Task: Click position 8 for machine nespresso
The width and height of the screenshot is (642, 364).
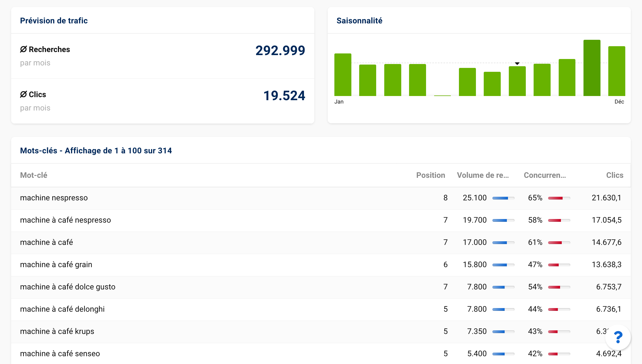Action: [446, 198]
